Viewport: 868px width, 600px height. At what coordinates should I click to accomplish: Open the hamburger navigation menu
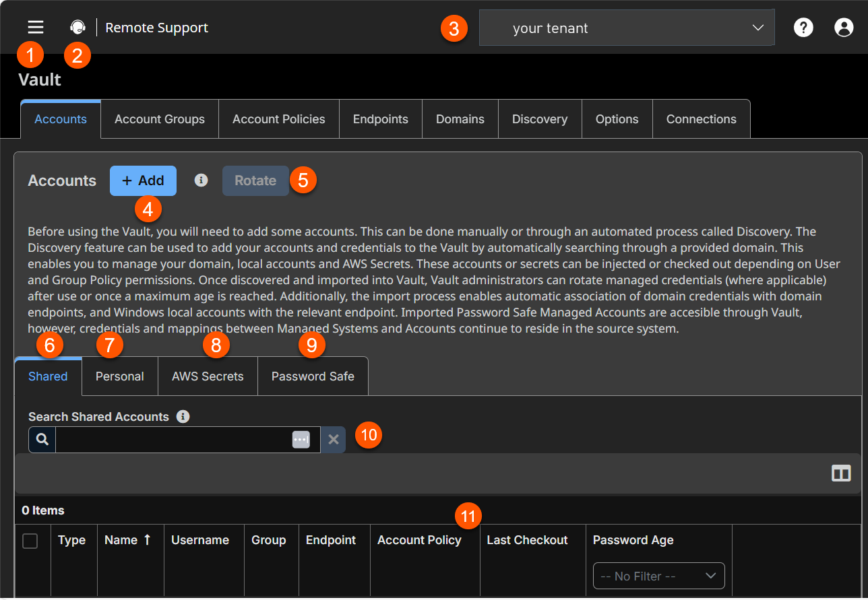point(36,27)
